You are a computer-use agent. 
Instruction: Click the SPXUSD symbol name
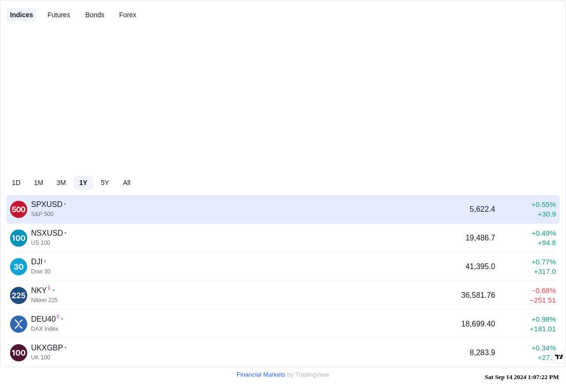pos(46,204)
